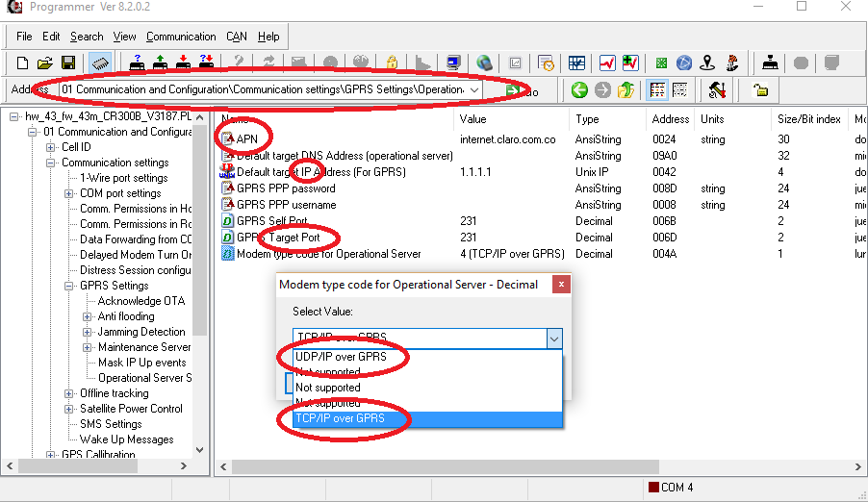Click the computer monitor toolbar icon
The height and width of the screenshot is (502, 868).
(453, 63)
